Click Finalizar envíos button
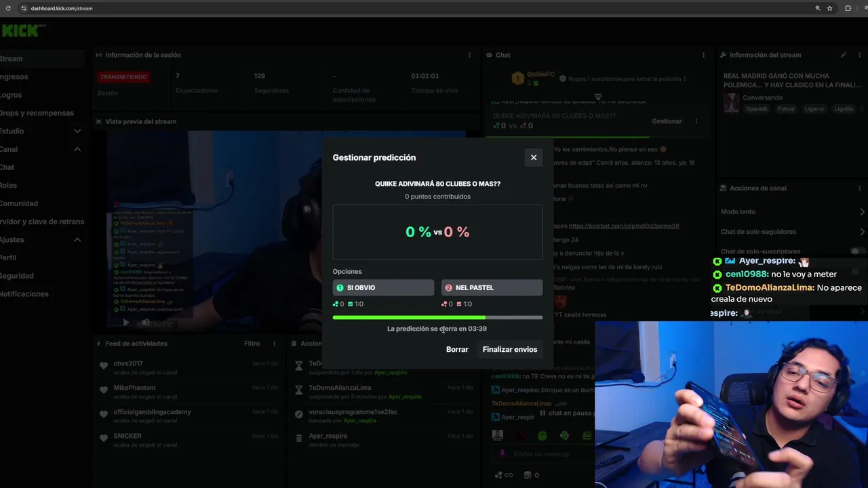The width and height of the screenshot is (868, 488). pos(510,350)
